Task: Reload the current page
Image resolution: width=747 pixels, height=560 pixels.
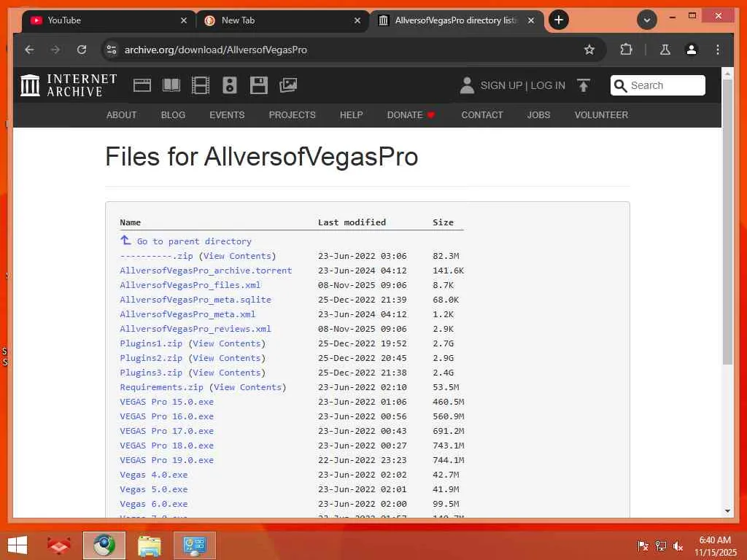Action: tap(82, 50)
